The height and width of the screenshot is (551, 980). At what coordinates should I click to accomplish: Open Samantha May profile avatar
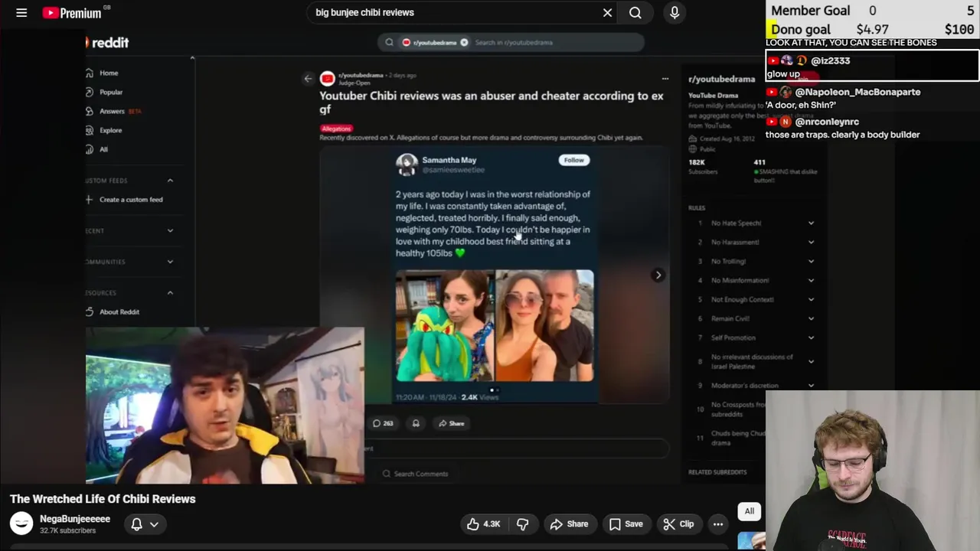coord(407,164)
